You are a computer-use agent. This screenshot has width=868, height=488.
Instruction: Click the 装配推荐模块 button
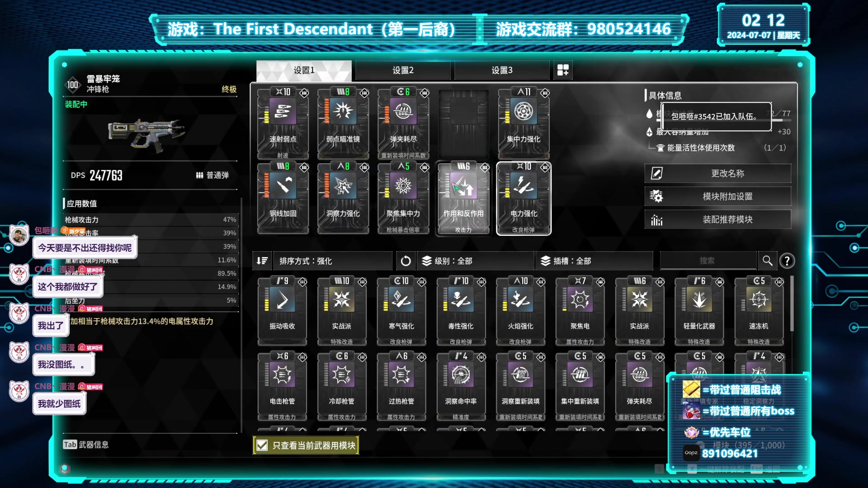pyautogui.click(x=717, y=220)
